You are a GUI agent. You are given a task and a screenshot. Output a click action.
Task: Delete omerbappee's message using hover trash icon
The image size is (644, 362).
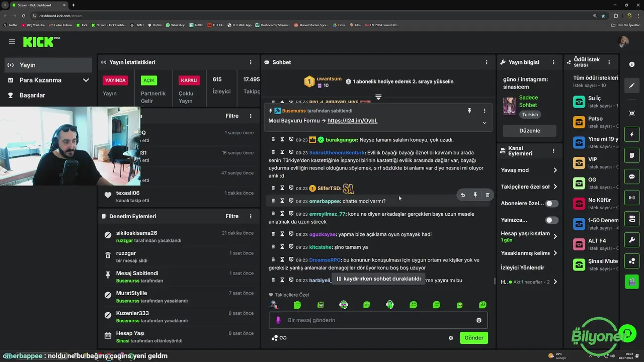pyautogui.click(x=488, y=195)
